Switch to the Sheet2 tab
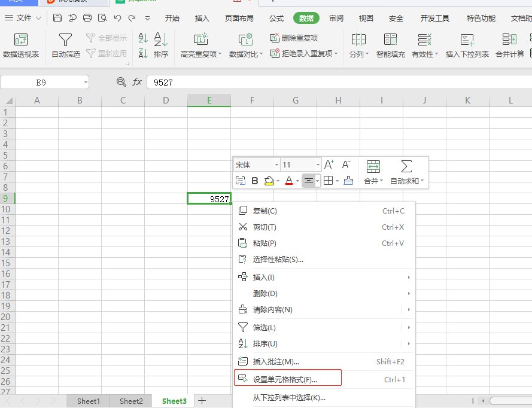 pos(131,401)
